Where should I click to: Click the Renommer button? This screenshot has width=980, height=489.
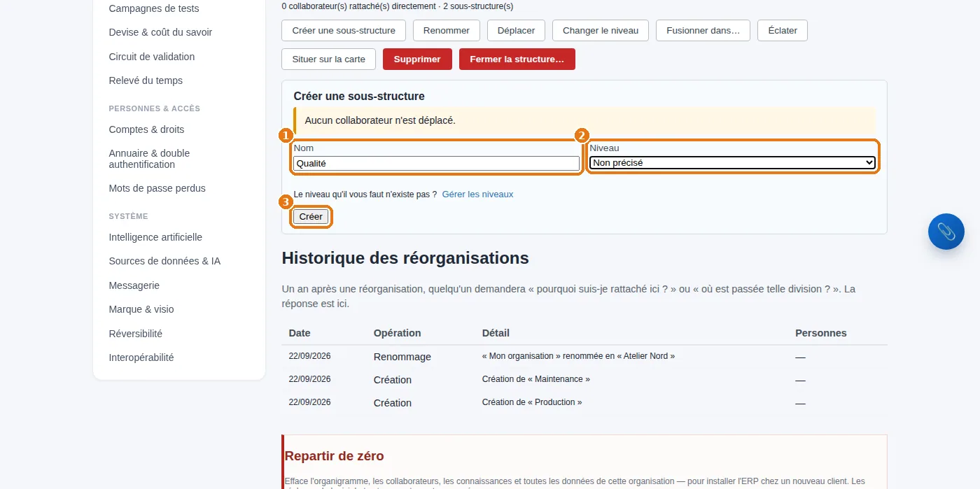point(447,31)
